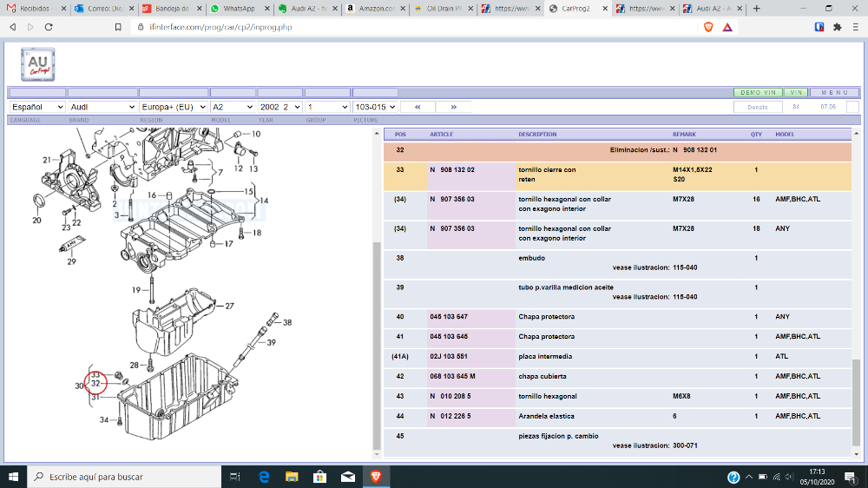This screenshot has height=488, width=868.
Task: Go back in the browser
Action: pos(12,27)
